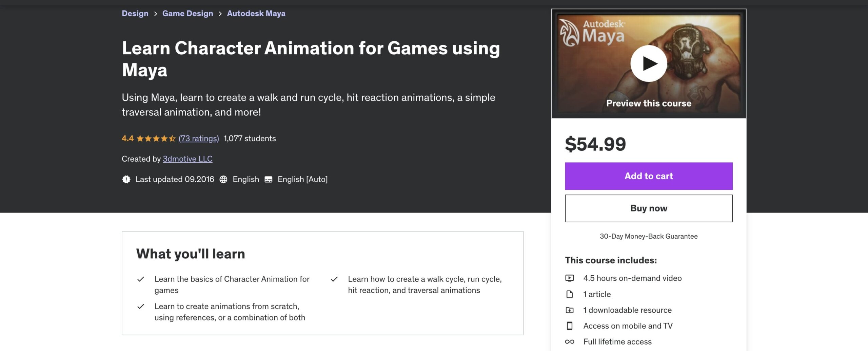
Task: Click the closed captions subtitle icon
Action: (x=268, y=179)
